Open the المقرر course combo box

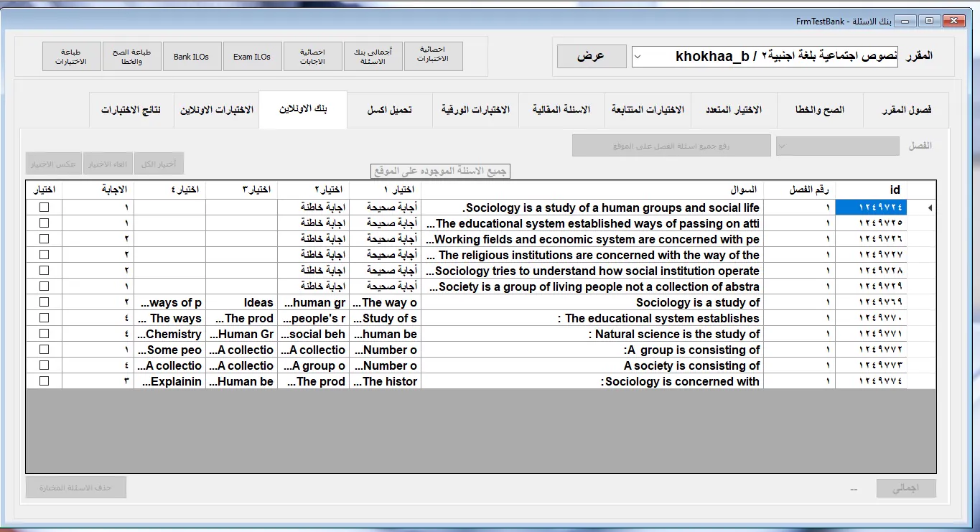pyautogui.click(x=765, y=57)
